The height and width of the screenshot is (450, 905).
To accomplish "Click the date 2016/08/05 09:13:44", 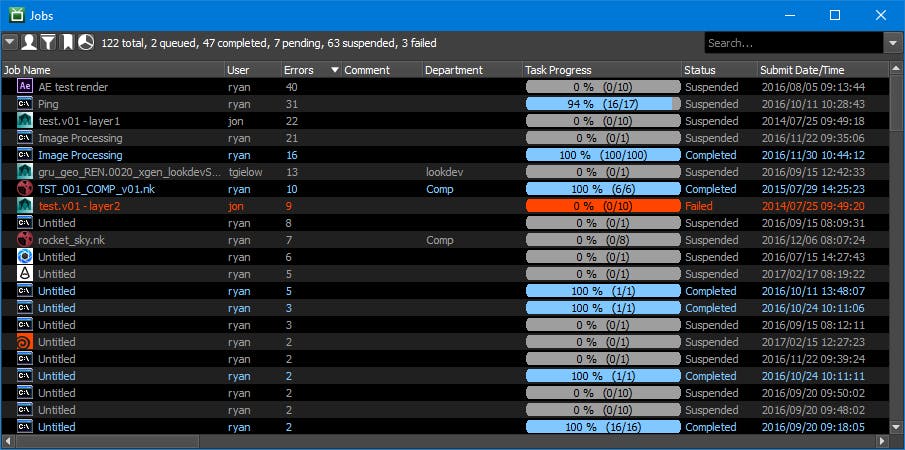I will click(x=813, y=87).
